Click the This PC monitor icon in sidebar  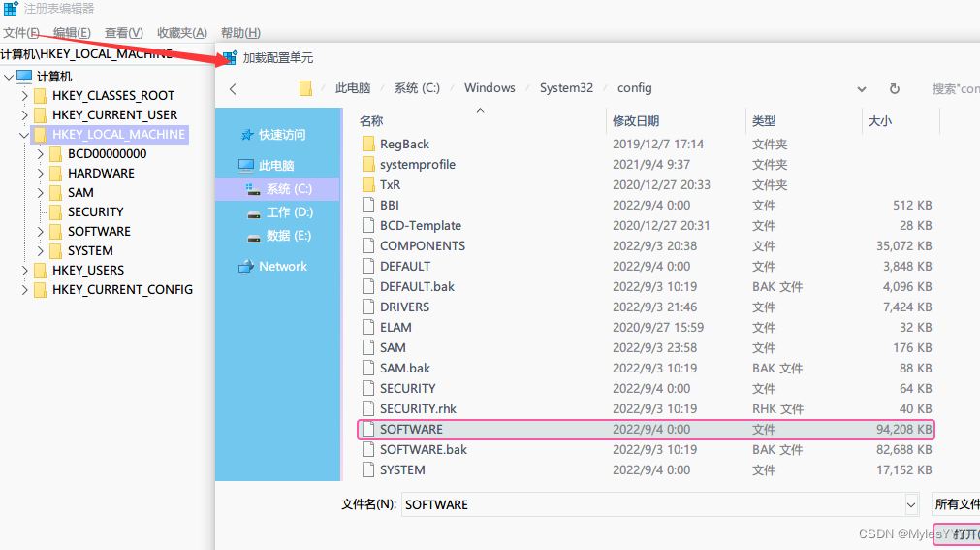click(x=246, y=166)
